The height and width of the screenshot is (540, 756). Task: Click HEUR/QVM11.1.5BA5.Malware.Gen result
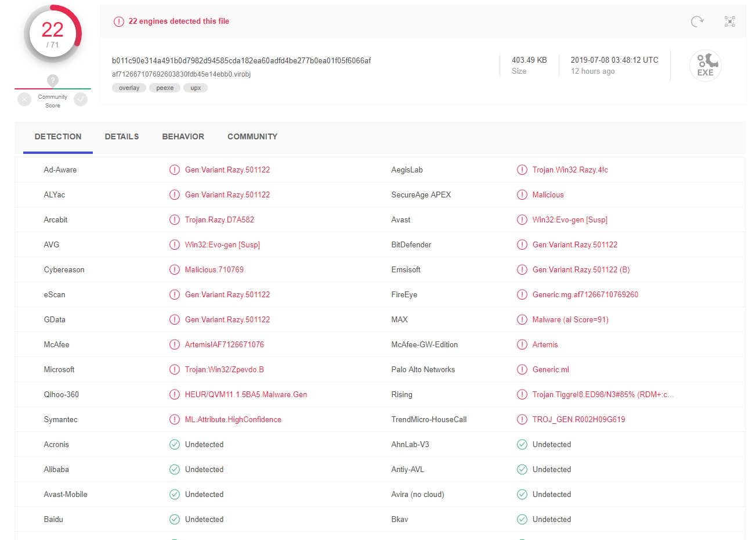[246, 394]
